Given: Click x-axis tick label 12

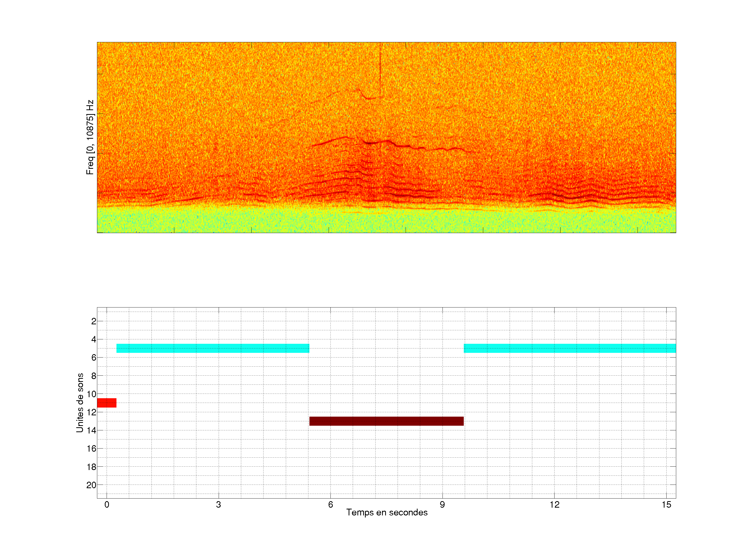Looking at the screenshot, I should pos(554,505).
